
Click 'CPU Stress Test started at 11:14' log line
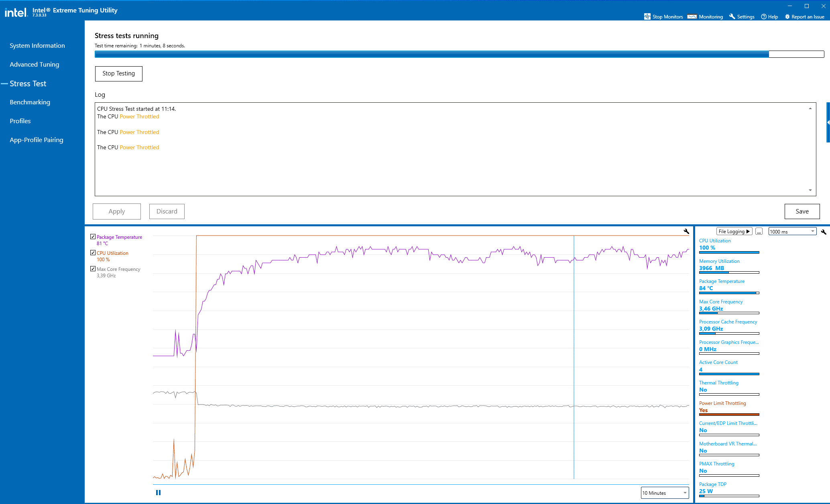[x=136, y=109]
